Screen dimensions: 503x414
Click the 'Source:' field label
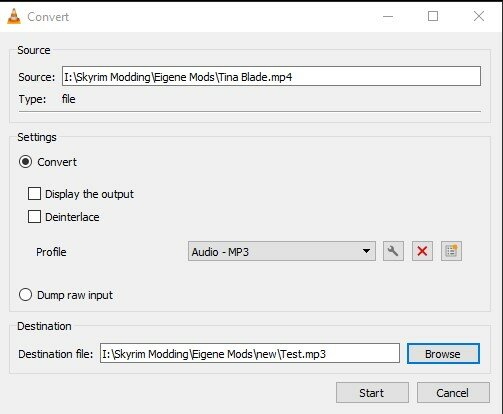pos(36,77)
